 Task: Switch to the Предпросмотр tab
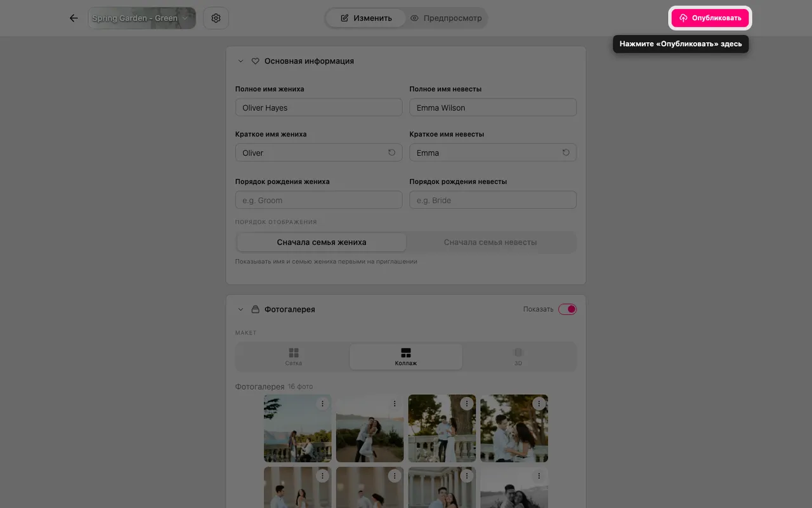446,18
